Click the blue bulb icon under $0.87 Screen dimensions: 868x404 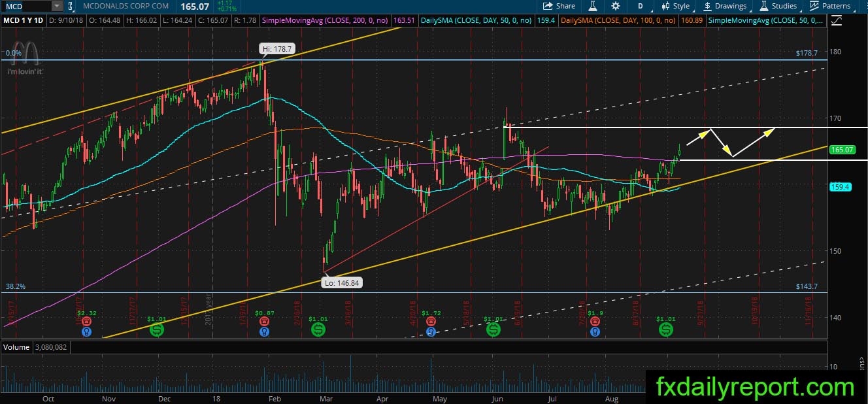click(x=263, y=331)
